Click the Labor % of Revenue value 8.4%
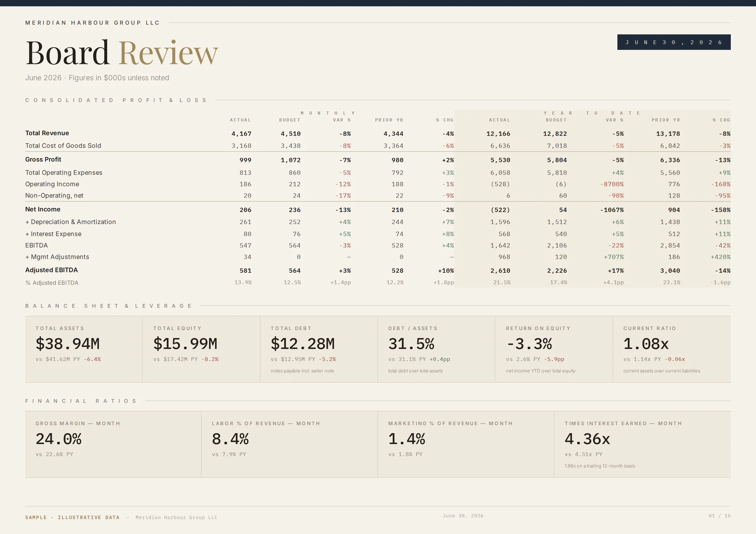 230,439
